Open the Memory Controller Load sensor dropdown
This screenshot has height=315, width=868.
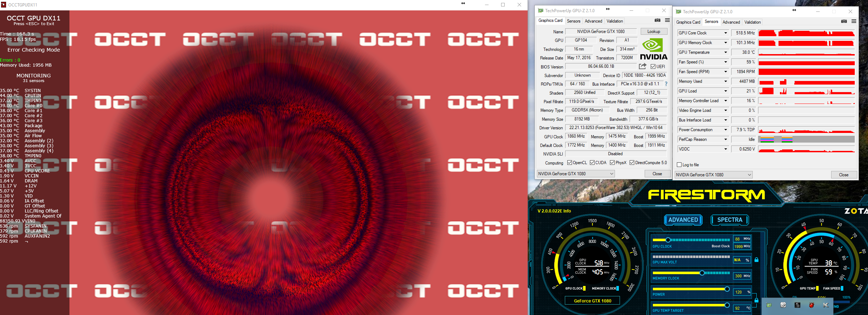coord(726,101)
